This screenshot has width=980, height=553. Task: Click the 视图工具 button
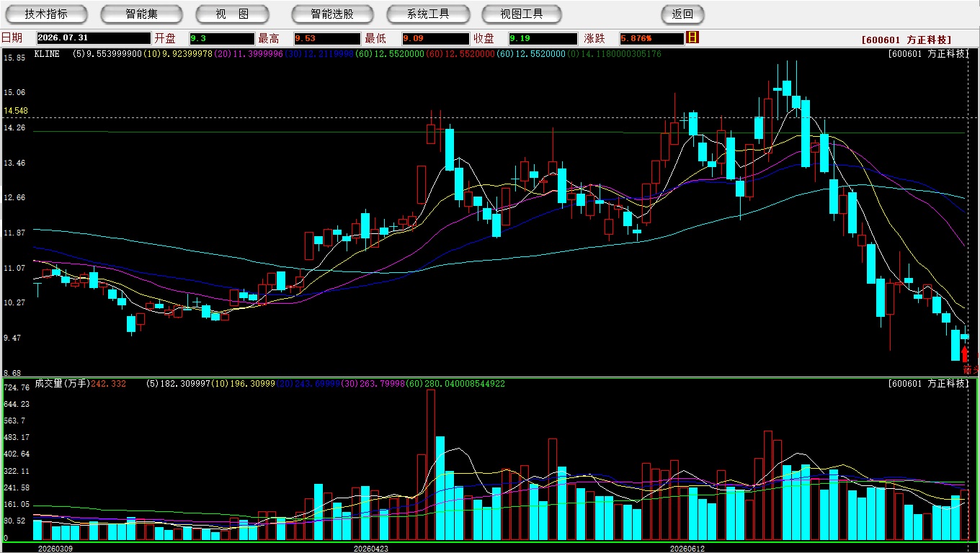click(x=522, y=14)
